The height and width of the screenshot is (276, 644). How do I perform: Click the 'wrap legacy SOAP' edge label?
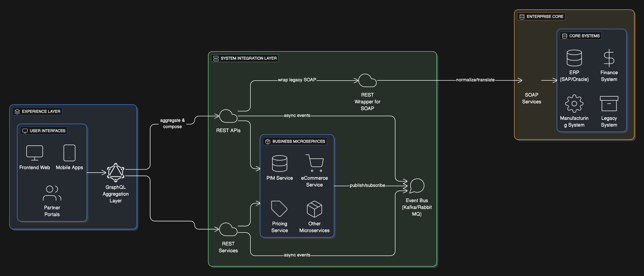click(297, 80)
